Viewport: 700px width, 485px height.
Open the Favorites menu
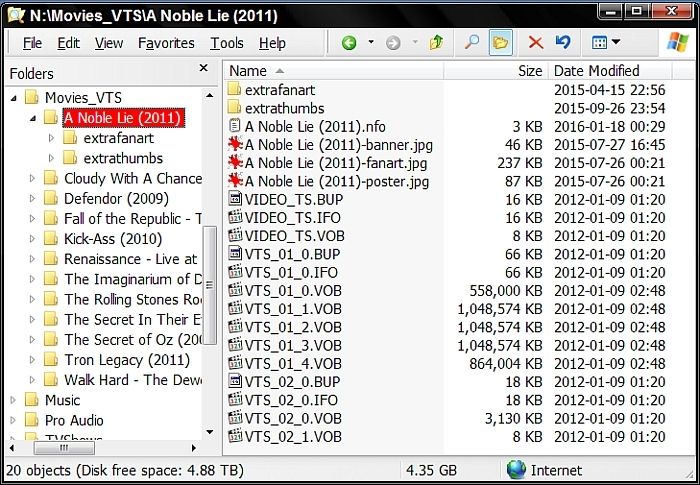pyautogui.click(x=166, y=43)
